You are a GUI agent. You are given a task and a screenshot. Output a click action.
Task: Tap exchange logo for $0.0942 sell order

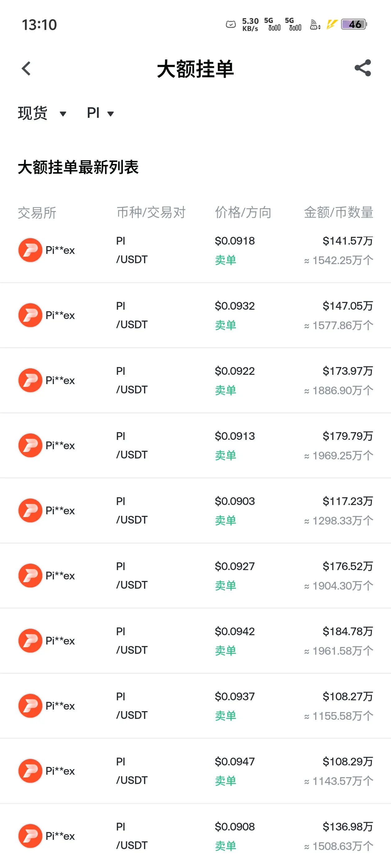[30, 640]
